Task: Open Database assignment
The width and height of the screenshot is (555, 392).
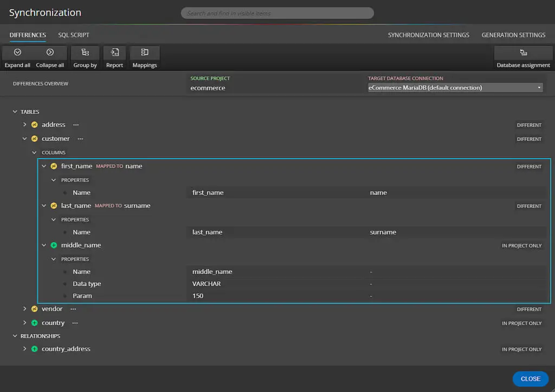Action: [x=523, y=57]
